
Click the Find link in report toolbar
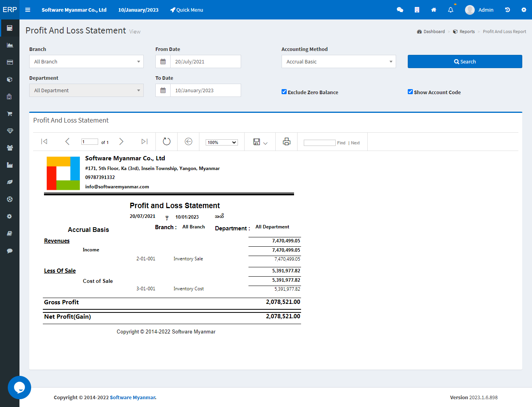click(x=341, y=143)
